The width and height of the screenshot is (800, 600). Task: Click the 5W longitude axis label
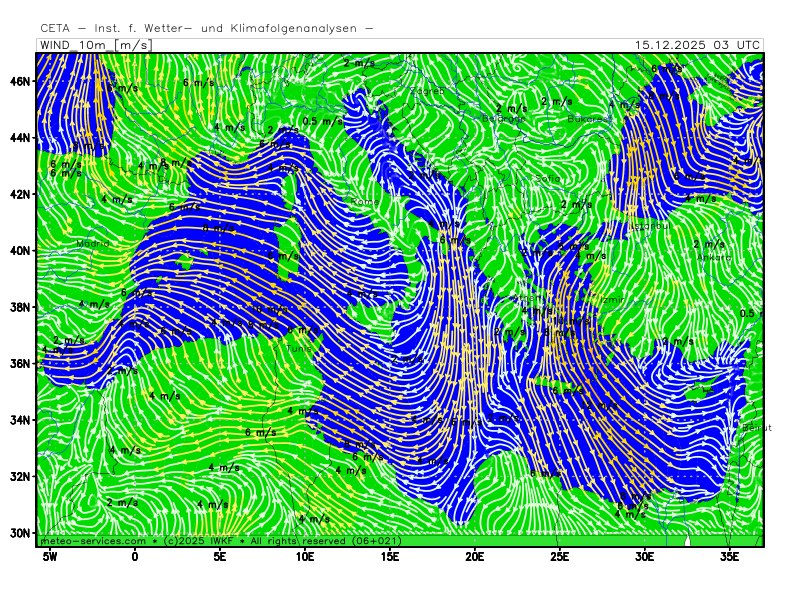[x=50, y=555]
